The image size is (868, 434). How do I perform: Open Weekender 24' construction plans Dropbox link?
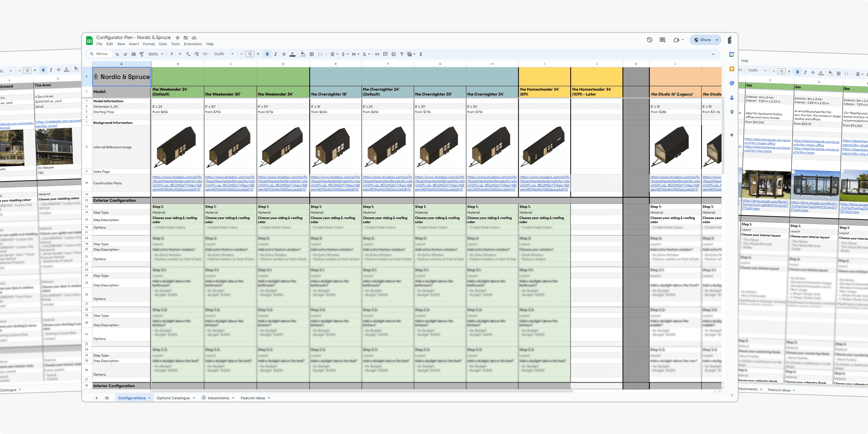[177, 183]
